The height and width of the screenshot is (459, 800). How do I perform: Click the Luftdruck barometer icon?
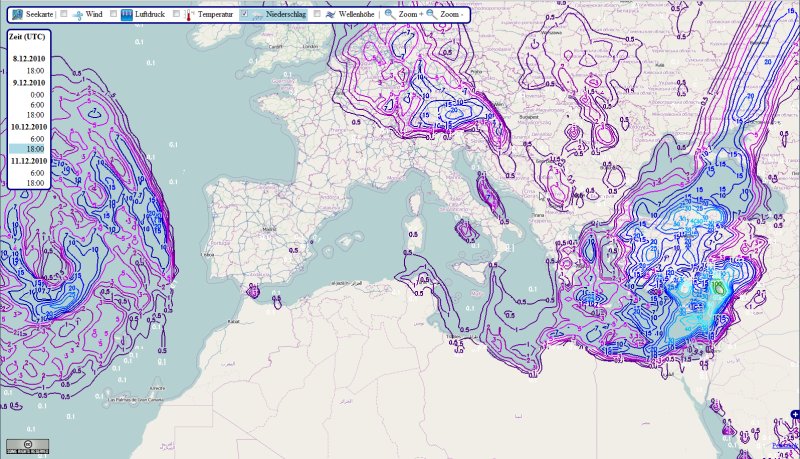(x=127, y=15)
